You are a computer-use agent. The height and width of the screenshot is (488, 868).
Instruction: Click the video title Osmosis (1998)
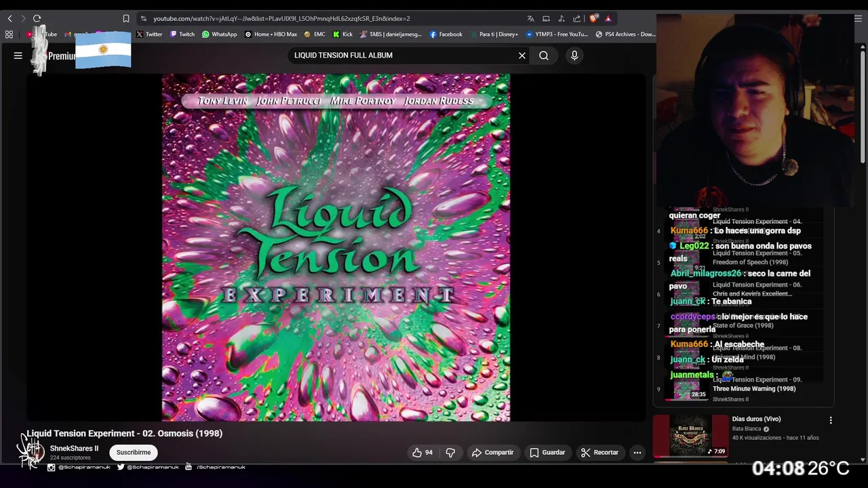[124, 433]
